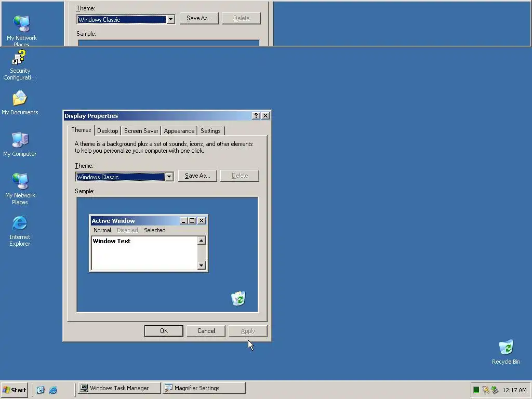This screenshot has height=399, width=532.
Task: Click the What's This help button in title bar
Action: (x=256, y=116)
